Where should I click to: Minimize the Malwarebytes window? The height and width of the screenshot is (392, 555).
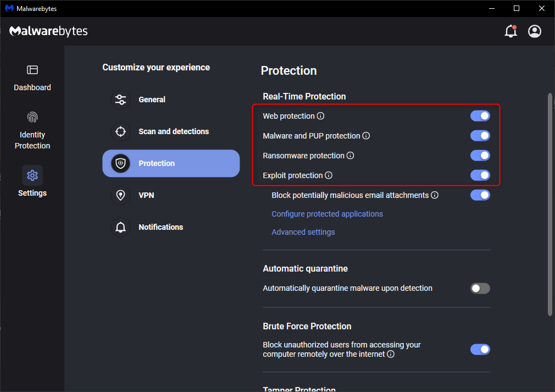coord(492,8)
